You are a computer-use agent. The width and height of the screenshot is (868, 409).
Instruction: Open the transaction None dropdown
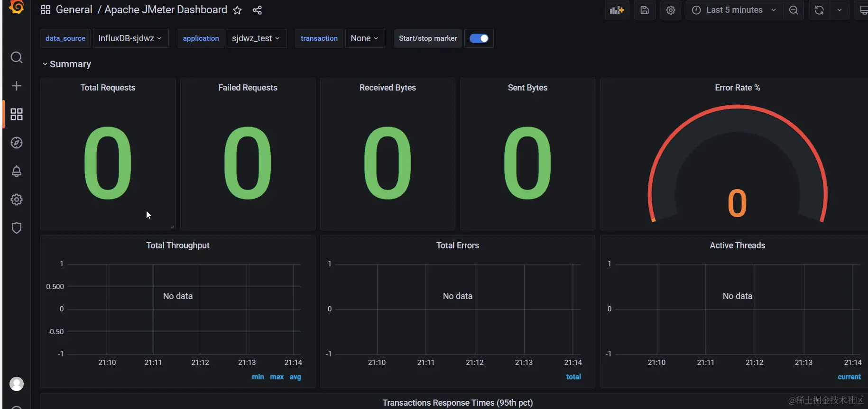click(365, 38)
